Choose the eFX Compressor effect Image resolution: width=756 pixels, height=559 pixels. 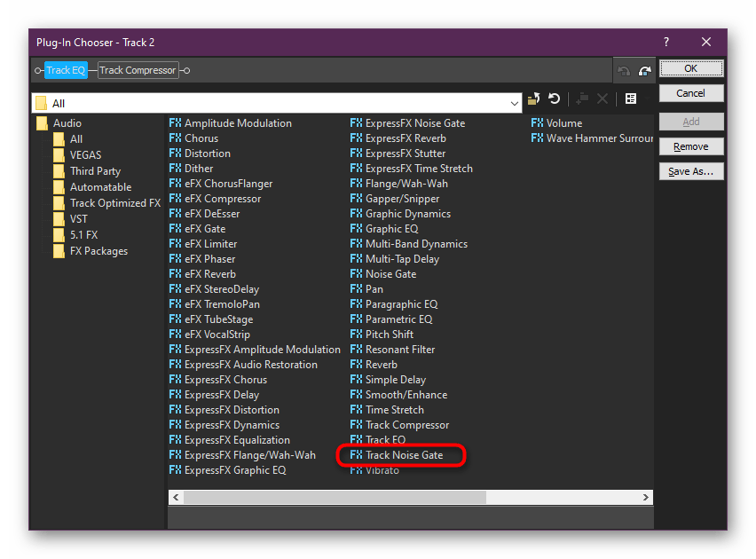(222, 199)
